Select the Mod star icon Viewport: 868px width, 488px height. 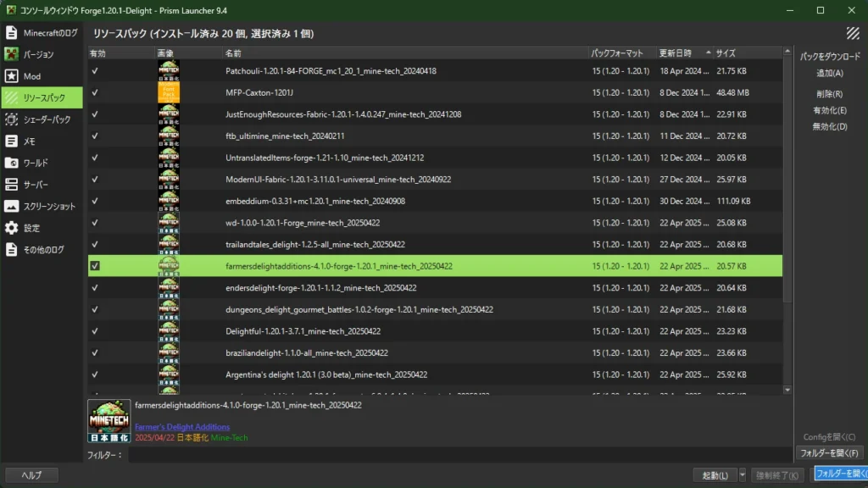tap(11, 75)
